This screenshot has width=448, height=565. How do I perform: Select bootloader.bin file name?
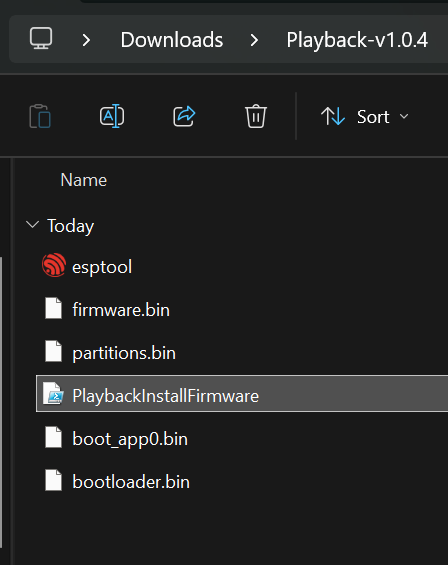point(131,482)
